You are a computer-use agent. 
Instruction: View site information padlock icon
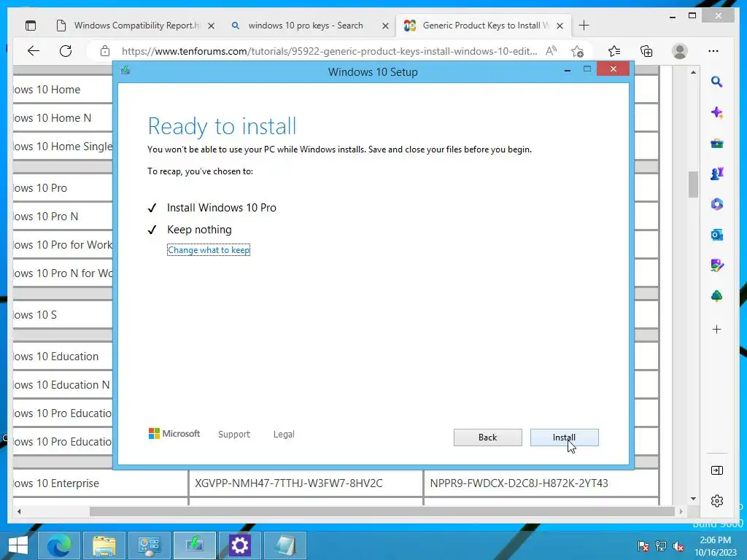[105, 51]
